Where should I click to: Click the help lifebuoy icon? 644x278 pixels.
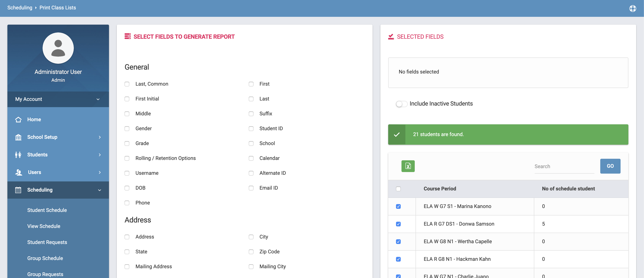pos(632,8)
